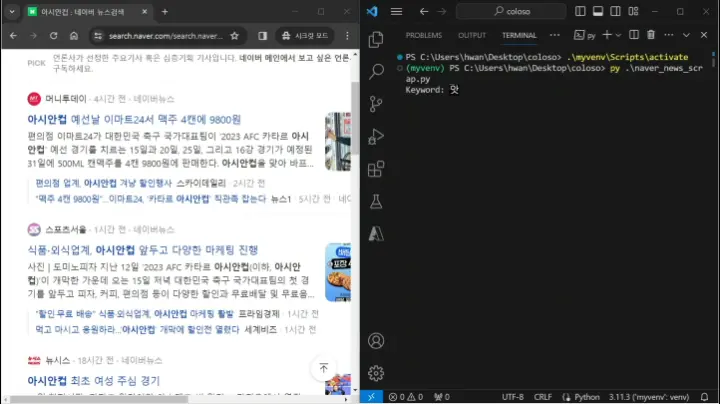This screenshot has width=720, height=404.
Task: Switch to the OUTPUT panel tab
Action: coord(472,35)
